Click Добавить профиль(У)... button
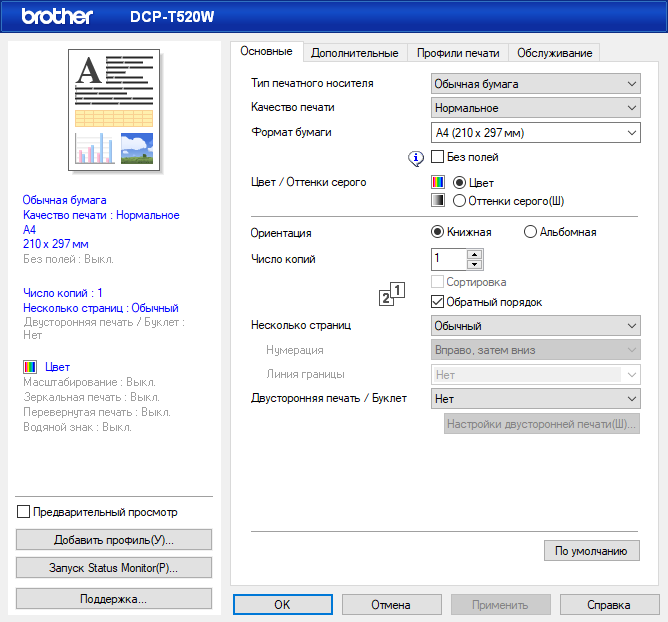 114,540
